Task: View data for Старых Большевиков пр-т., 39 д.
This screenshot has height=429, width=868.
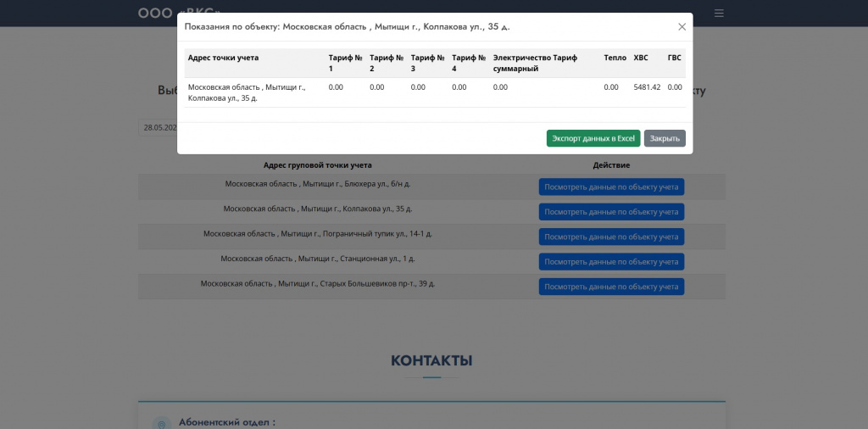Action: coord(612,287)
